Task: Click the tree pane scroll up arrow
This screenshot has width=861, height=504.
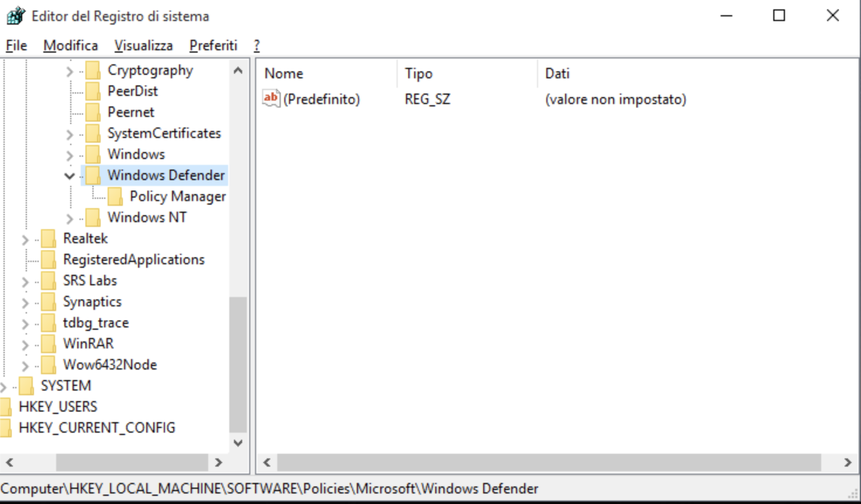Action: pyautogui.click(x=238, y=71)
